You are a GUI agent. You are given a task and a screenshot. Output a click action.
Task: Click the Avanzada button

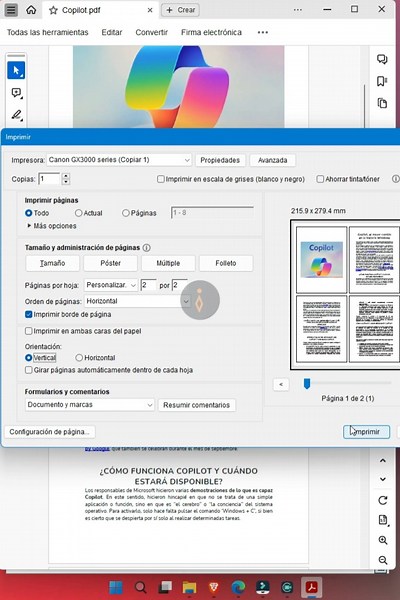(x=273, y=160)
